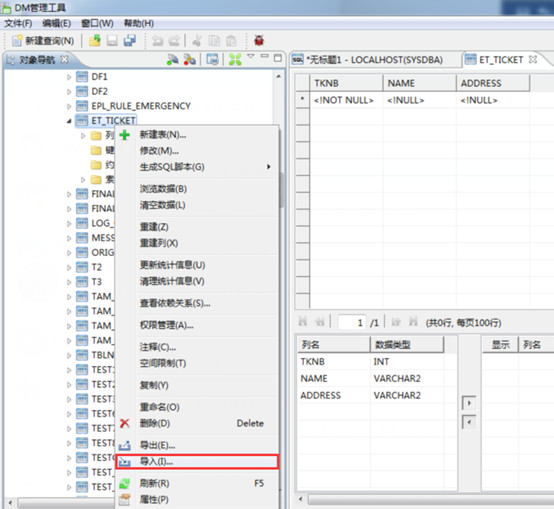Click the save-all disks toolbar icon

[x=130, y=41]
